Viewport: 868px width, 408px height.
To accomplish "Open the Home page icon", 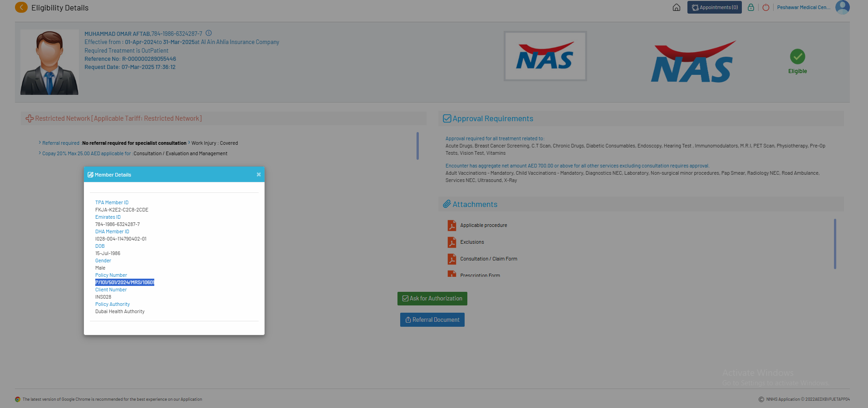I will coord(676,7).
